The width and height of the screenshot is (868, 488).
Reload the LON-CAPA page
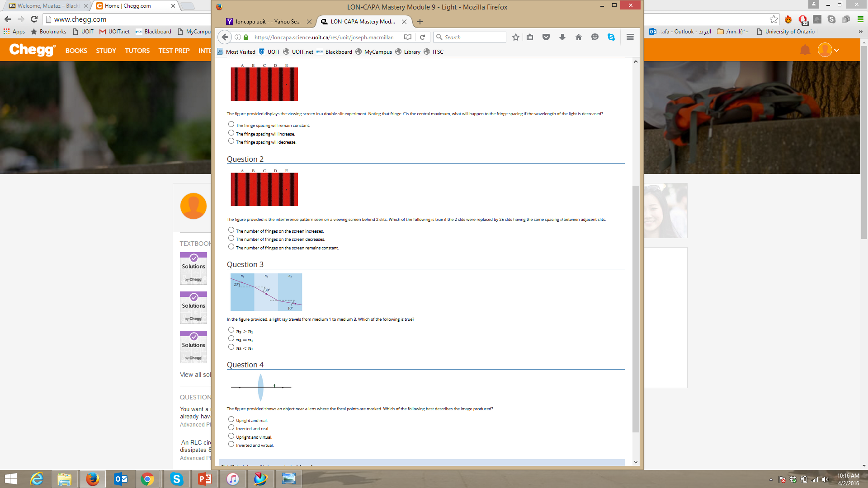point(422,38)
